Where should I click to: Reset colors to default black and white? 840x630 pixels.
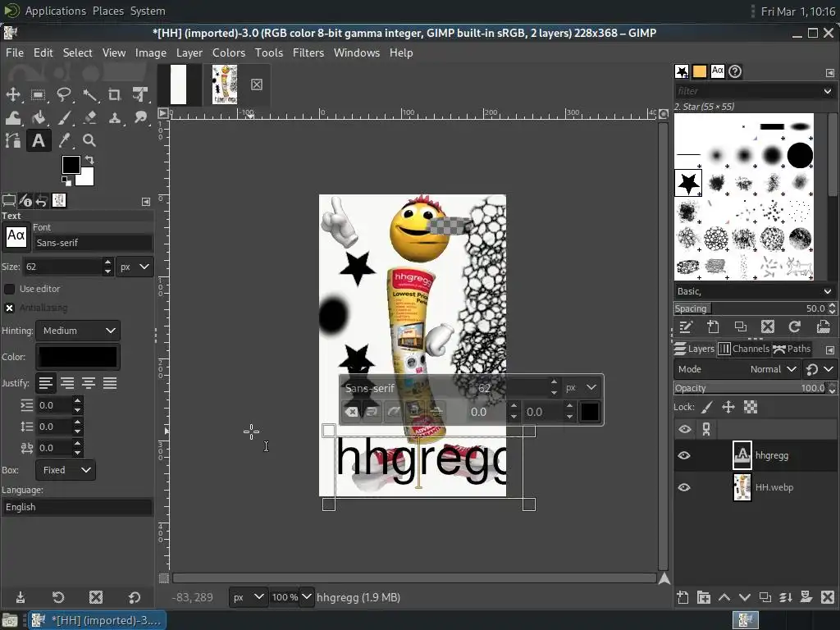coord(66,181)
